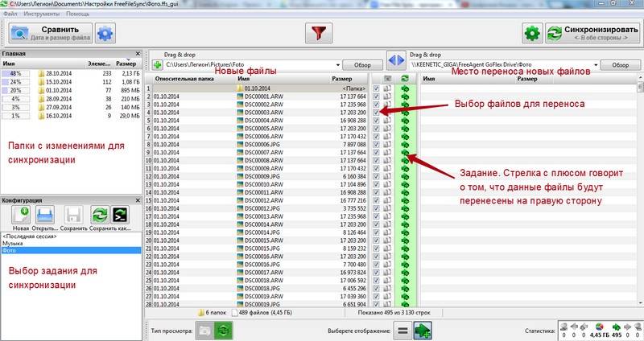Open Помощь menu
This screenshot has height=341, width=644.
click(x=77, y=14)
